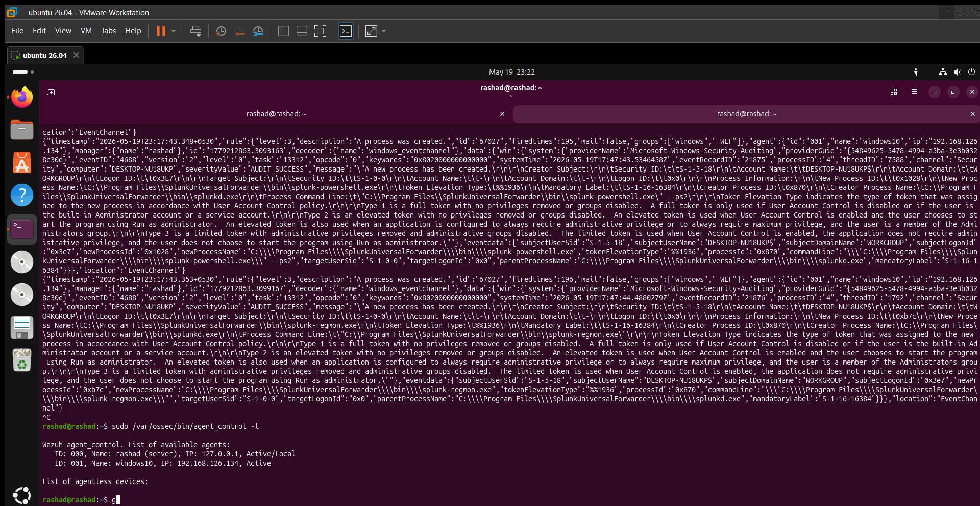Click the 'ID: 001, Name: windows10' line
980x506 pixels.
[x=163, y=463]
